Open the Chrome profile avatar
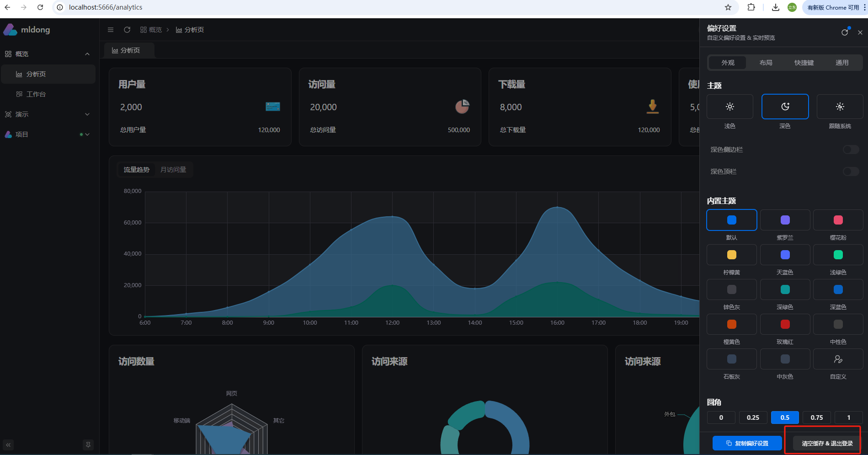This screenshot has width=868, height=455. [x=792, y=7]
